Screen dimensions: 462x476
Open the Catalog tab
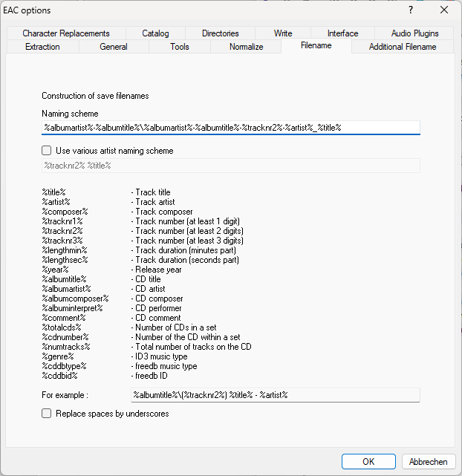(156, 33)
